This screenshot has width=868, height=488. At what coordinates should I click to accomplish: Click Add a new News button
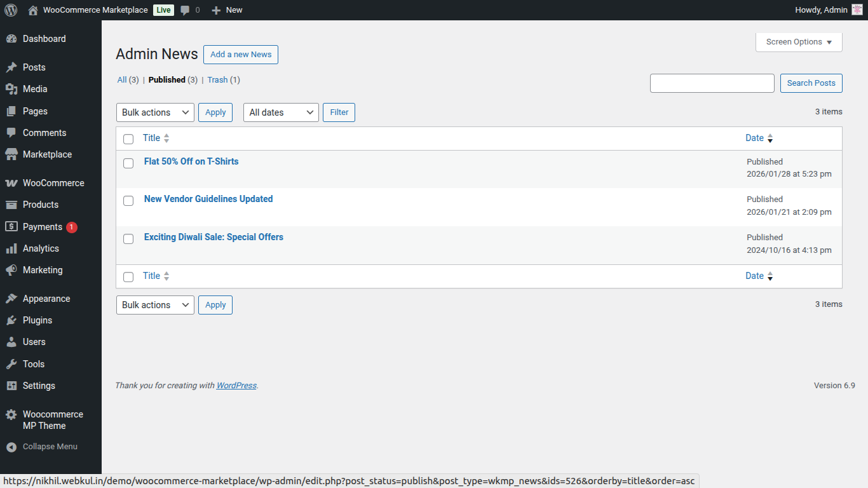click(241, 55)
